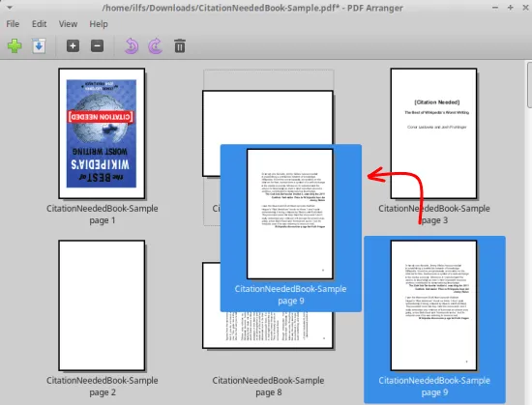Select the title page 3 thumbnail
This screenshot has width=532, height=405.
pos(433,133)
